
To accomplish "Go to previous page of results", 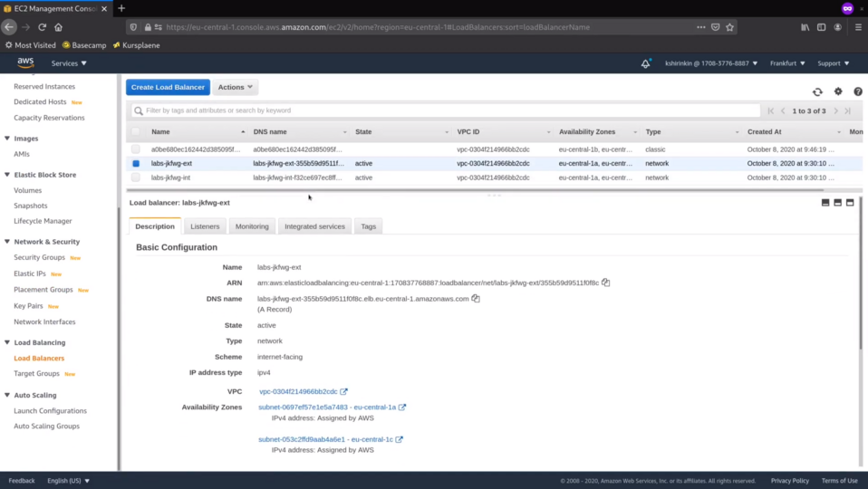I will point(783,111).
